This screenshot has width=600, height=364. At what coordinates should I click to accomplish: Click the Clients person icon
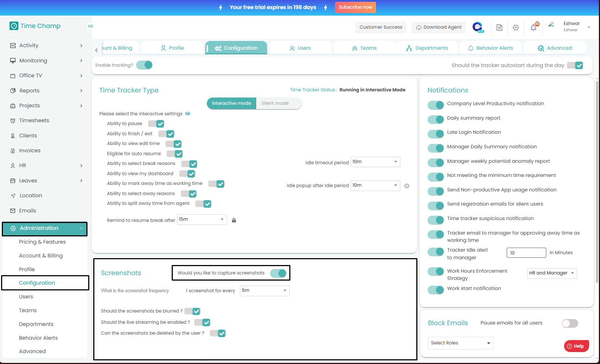pos(13,136)
